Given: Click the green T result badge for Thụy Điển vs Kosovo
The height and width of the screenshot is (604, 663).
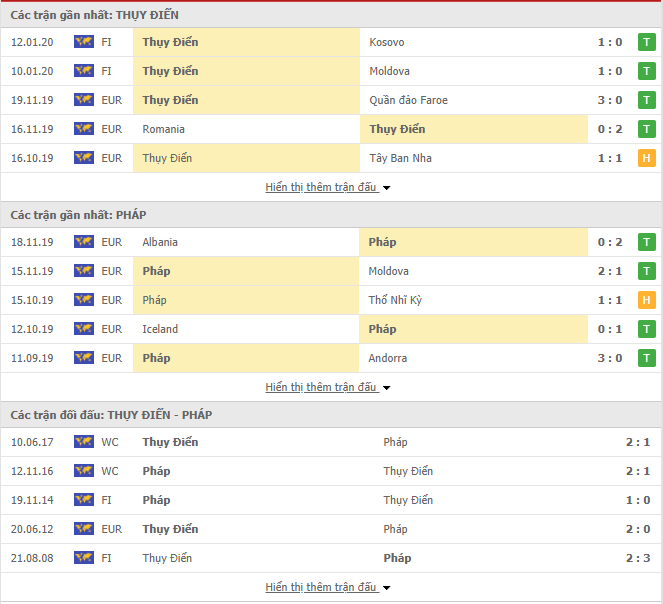Looking at the screenshot, I should click(x=647, y=42).
